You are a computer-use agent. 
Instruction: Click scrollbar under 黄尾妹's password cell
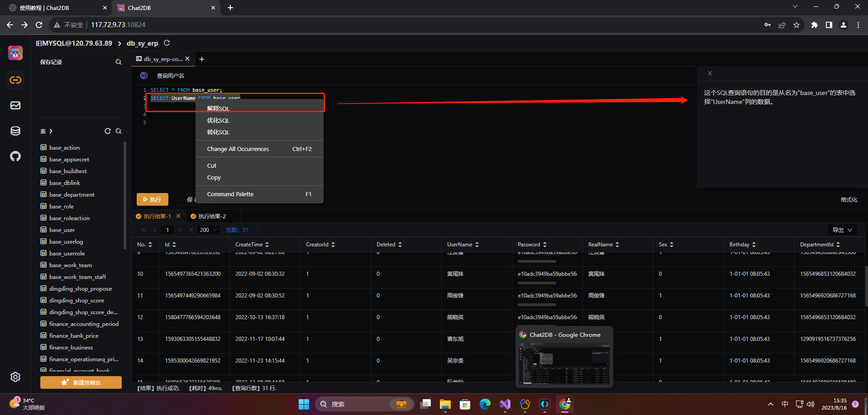pos(537,283)
